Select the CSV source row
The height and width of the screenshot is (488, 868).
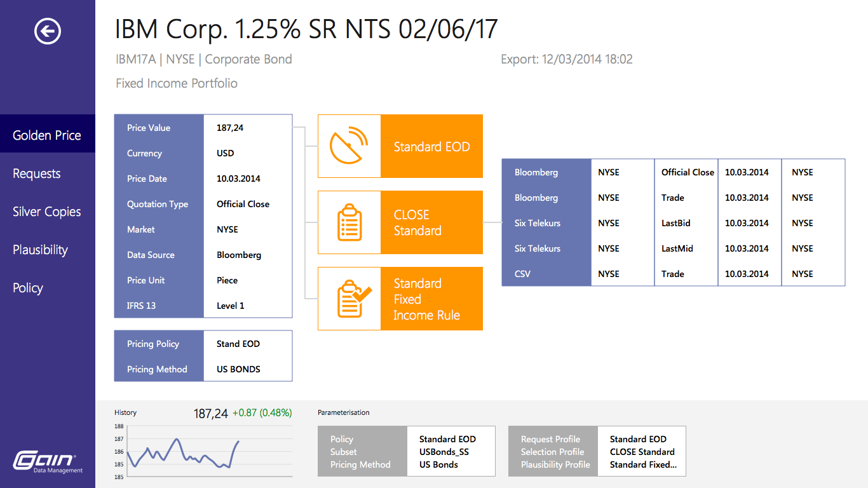(522, 274)
